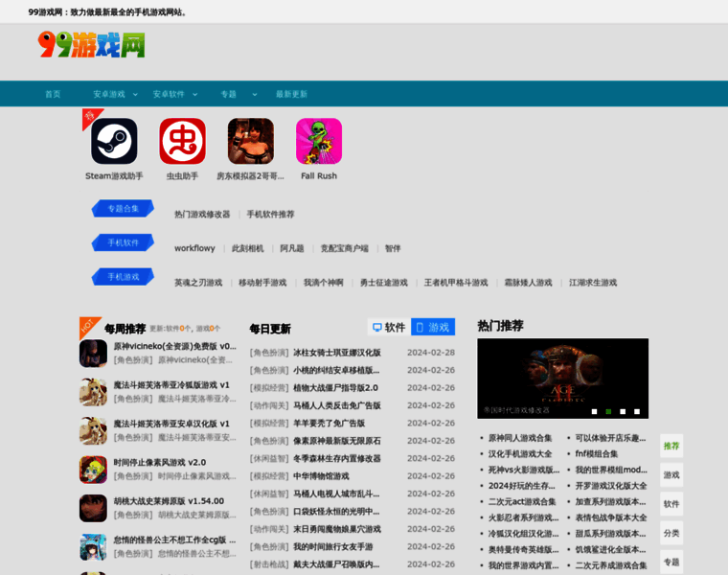
Task: Open 怠惰的怪兽公主 game icon
Action: pyautogui.click(x=93, y=546)
